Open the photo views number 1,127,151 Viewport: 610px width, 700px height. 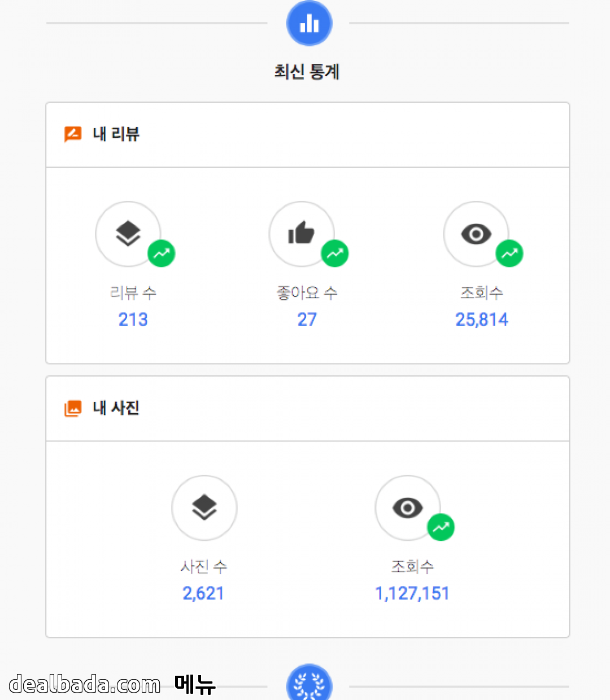pyautogui.click(x=412, y=593)
